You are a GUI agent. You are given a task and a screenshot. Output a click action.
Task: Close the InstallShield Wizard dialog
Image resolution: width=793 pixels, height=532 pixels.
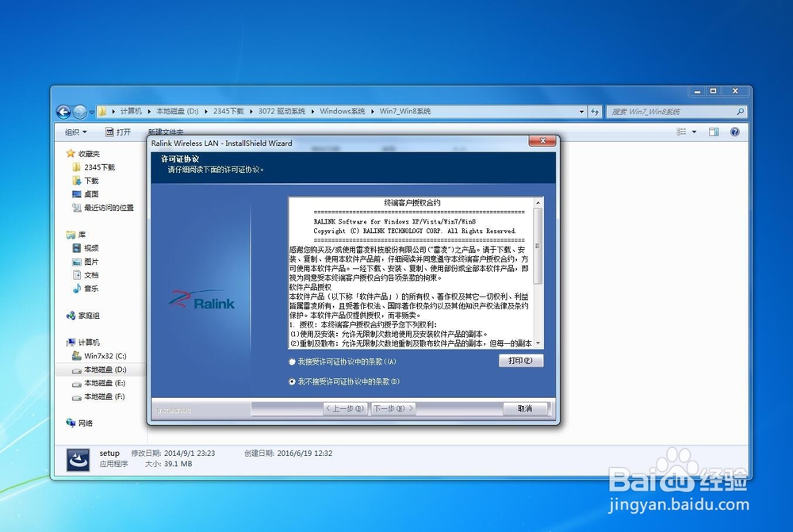[542, 141]
